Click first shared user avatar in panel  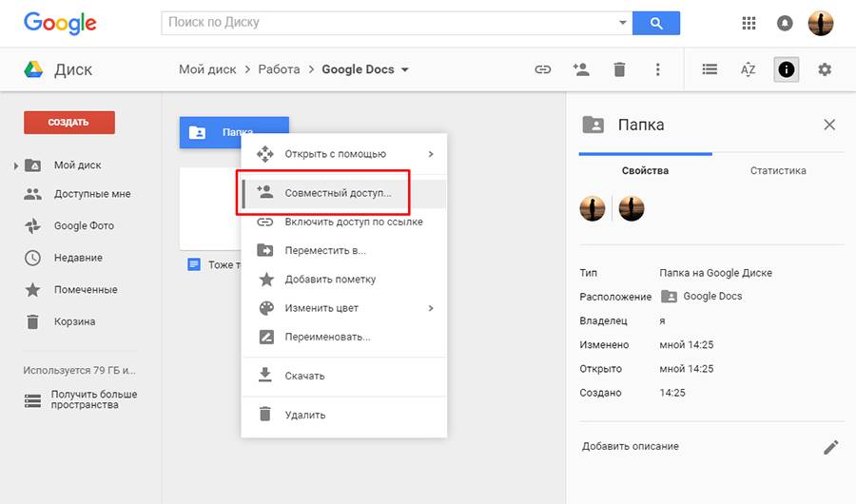593,208
